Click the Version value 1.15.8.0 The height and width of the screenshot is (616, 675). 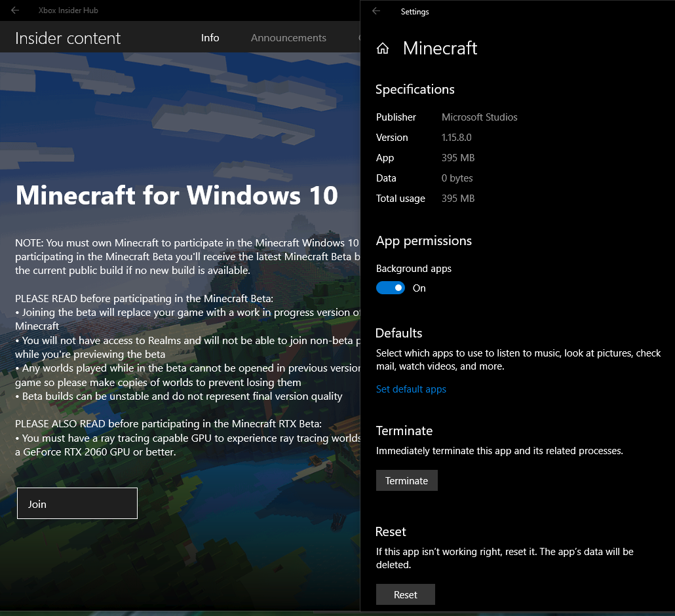pos(456,138)
